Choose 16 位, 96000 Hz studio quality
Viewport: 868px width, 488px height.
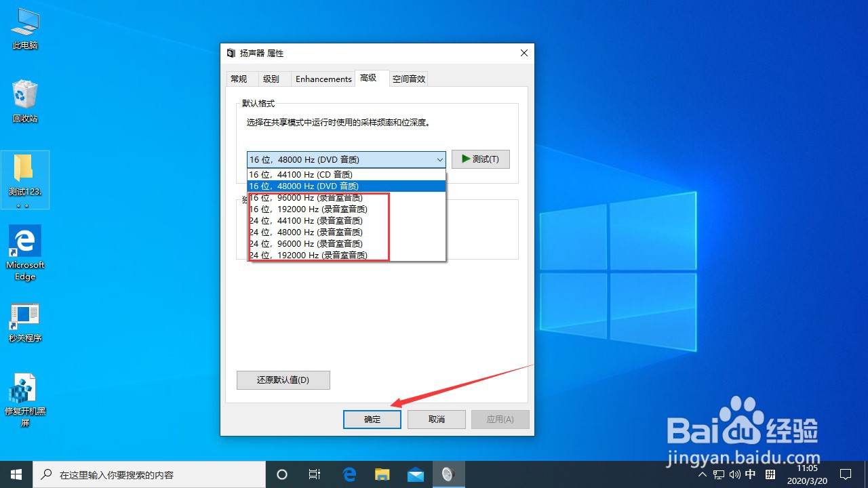pyautogui.click(x=347, y=197)
